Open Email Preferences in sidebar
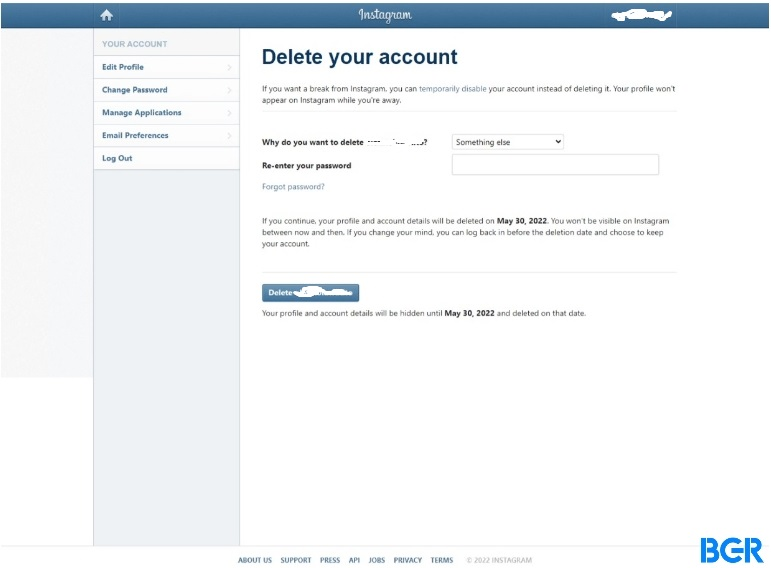Viewport: 771px width, 568px height. point(166,135)
